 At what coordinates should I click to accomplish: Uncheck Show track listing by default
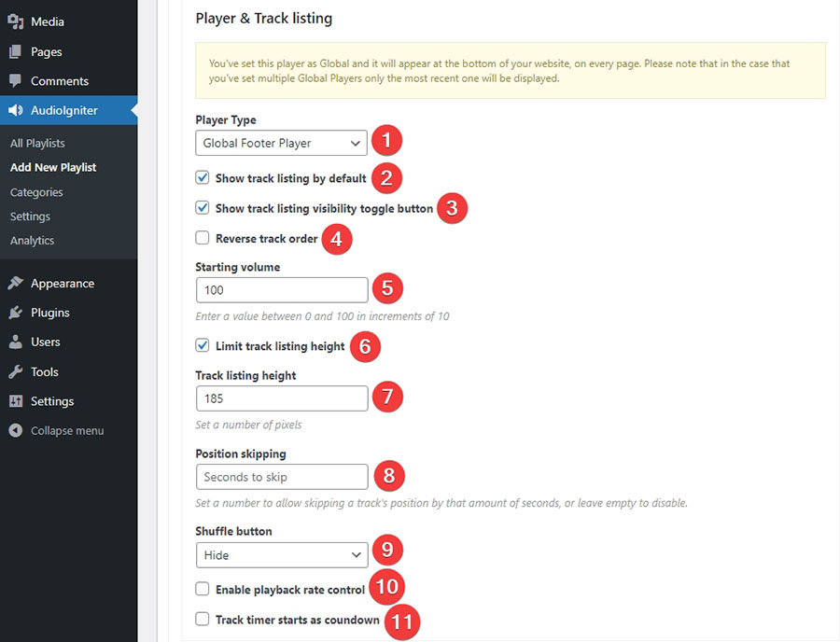202,178
